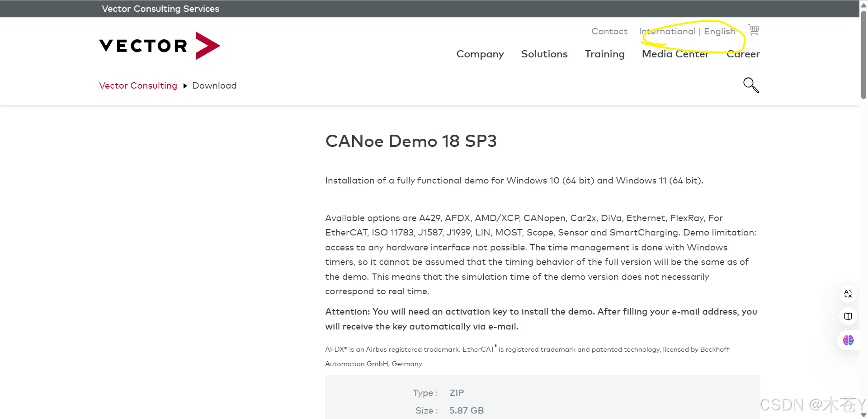Click the 'Size :' label
Image resolution: width=868 pixels, height=419 pixels.
point(427,410)
